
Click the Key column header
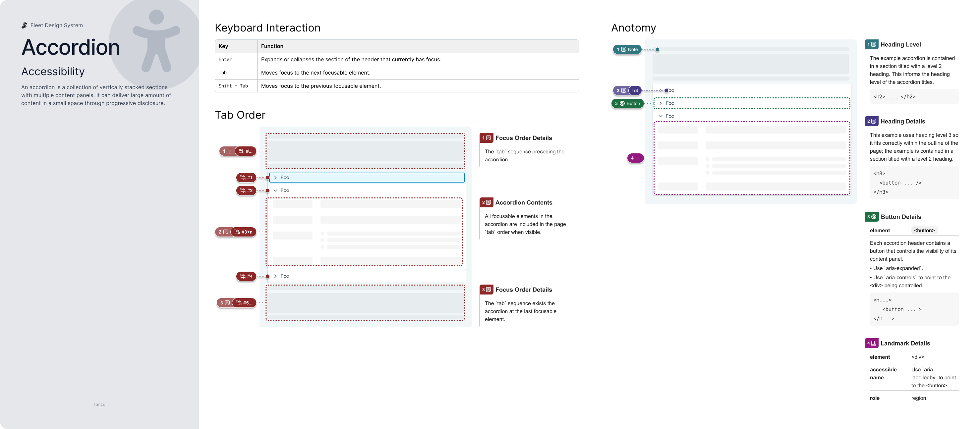coord(236,46)
